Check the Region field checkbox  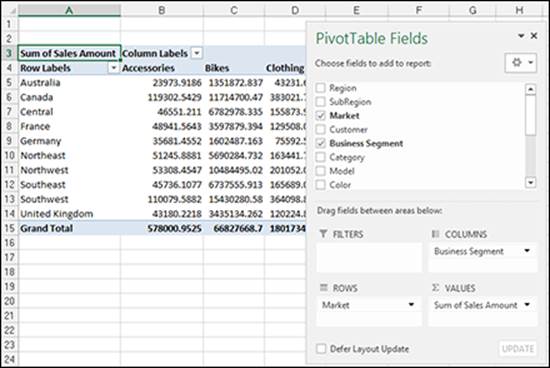pyautogui.click(x=321, y=88)
